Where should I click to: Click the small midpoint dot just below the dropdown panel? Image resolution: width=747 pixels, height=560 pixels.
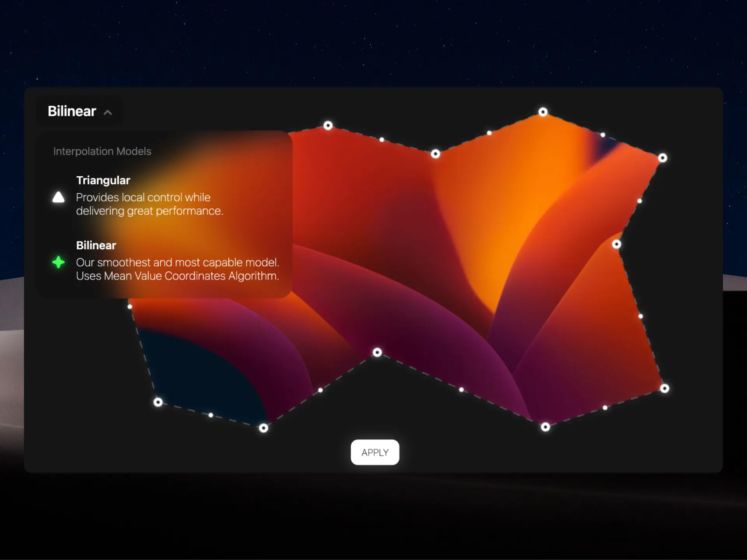[x=130, y=306]
